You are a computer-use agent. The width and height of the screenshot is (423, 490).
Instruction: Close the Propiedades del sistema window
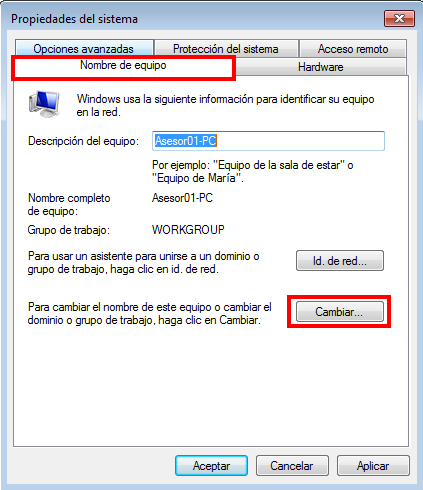click(399, 18)
